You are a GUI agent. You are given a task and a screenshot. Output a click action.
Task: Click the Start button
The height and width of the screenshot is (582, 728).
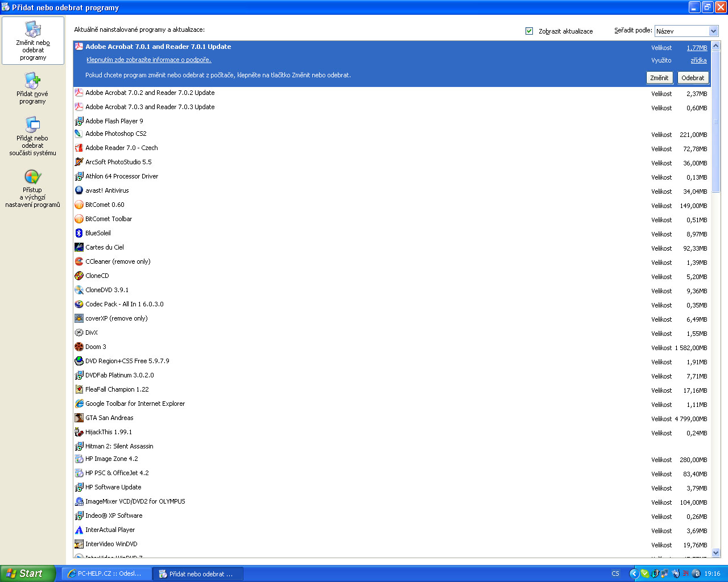click(28, 573)
